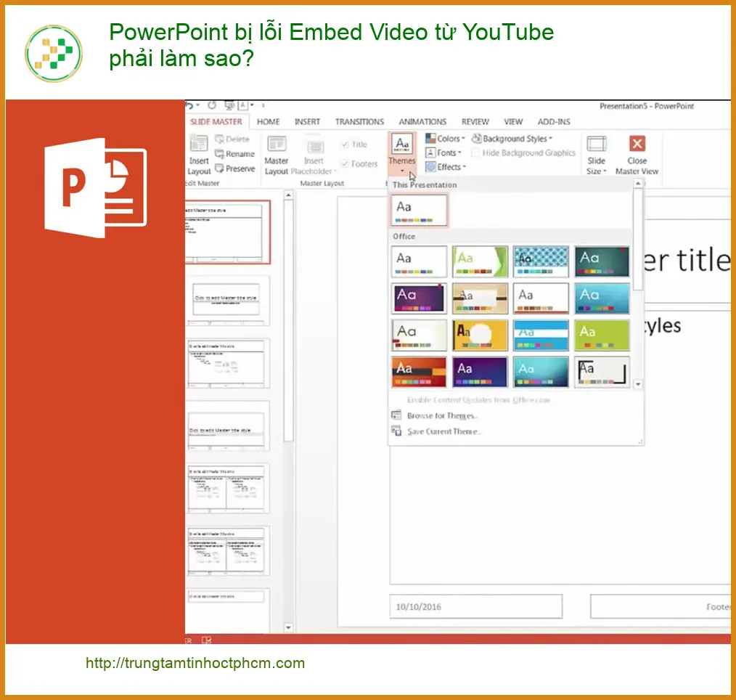Click the Preserve master button
Screen dimensions: 736x700
(x=234, y=168)
